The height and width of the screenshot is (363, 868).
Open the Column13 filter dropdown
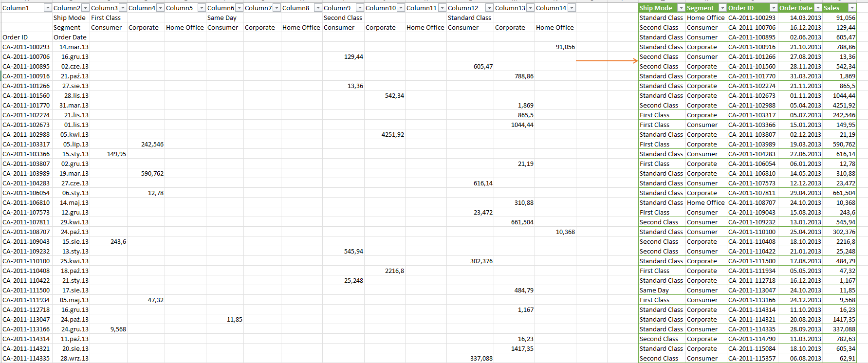click(530, 8)
